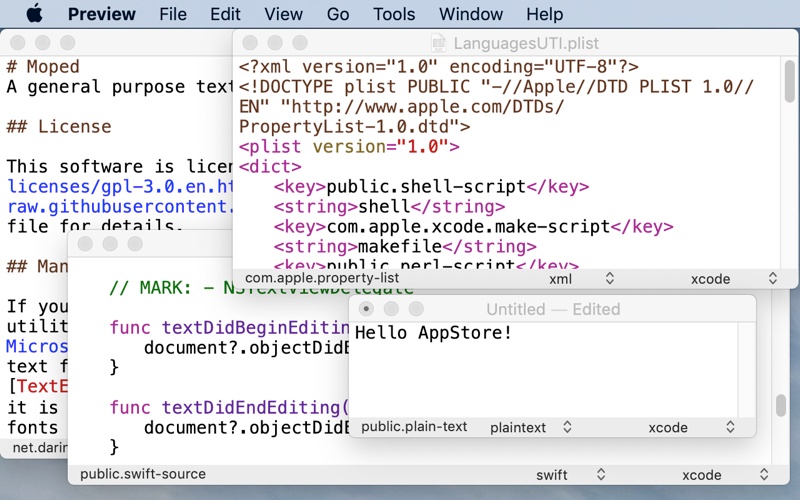Image resolution: width=800 pixels, height=500 pixels.
Task: Click the licenses/gpl-3.0 link
Action: [120, 187]
